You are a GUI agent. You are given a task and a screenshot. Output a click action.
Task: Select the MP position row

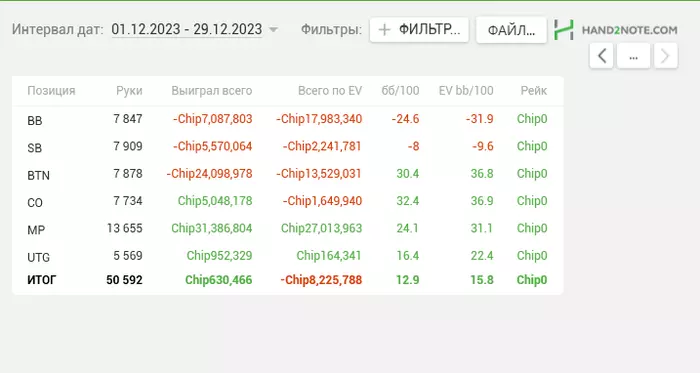288,228
